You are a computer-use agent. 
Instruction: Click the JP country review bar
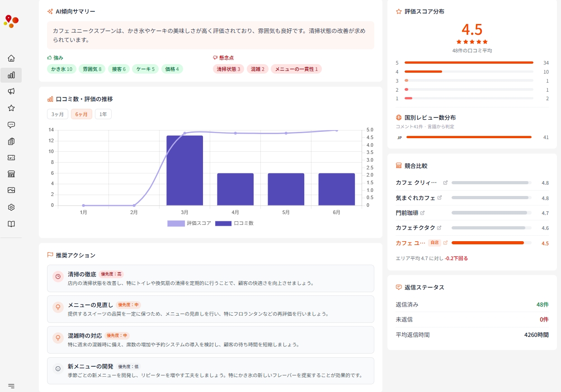469,137
